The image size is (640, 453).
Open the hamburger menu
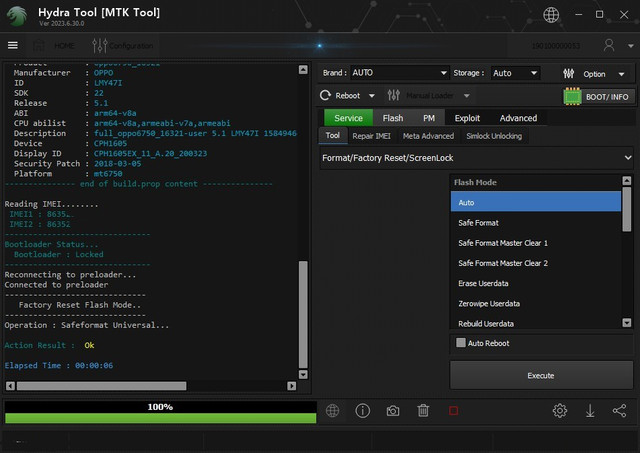(x=13, y=45)
